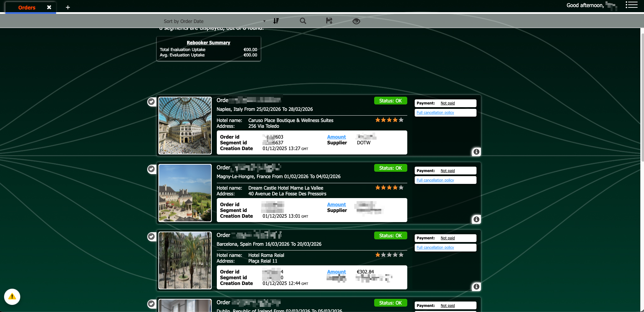644x312 pixels.
Task: Click the Dream Castle Hotel star rating
Action: 389,188
